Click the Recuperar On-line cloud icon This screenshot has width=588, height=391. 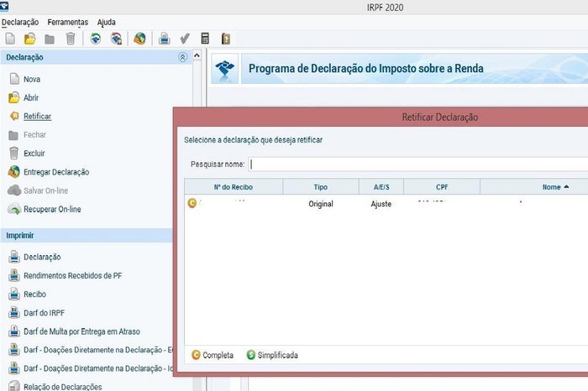(14, 209)
